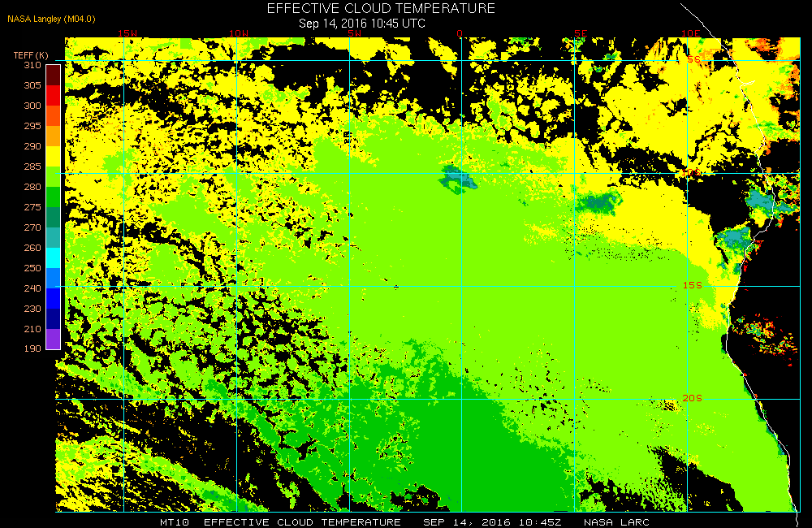This screenshot has height=528, width=812.
Task: Select the '230' legend value
Action: (32, 309)
